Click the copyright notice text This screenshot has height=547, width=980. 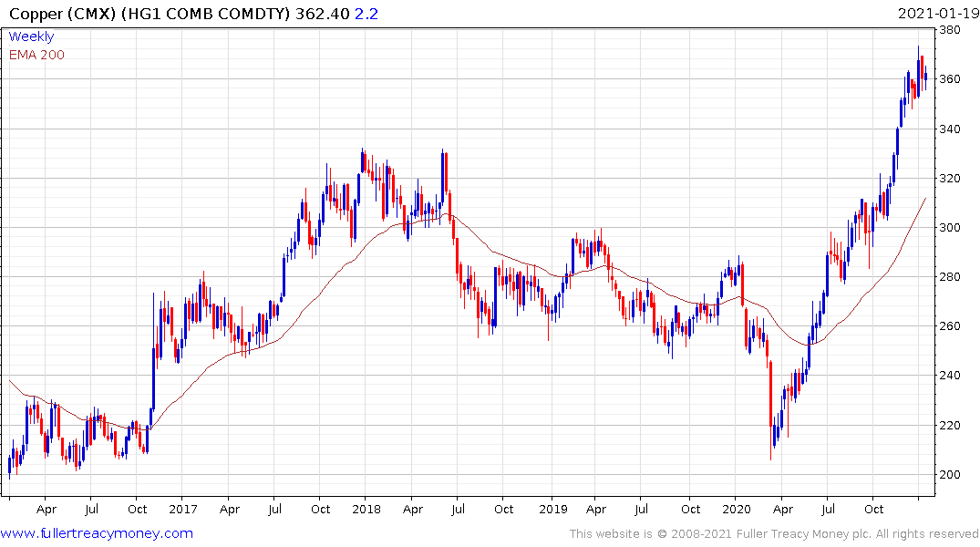point(774,534)
